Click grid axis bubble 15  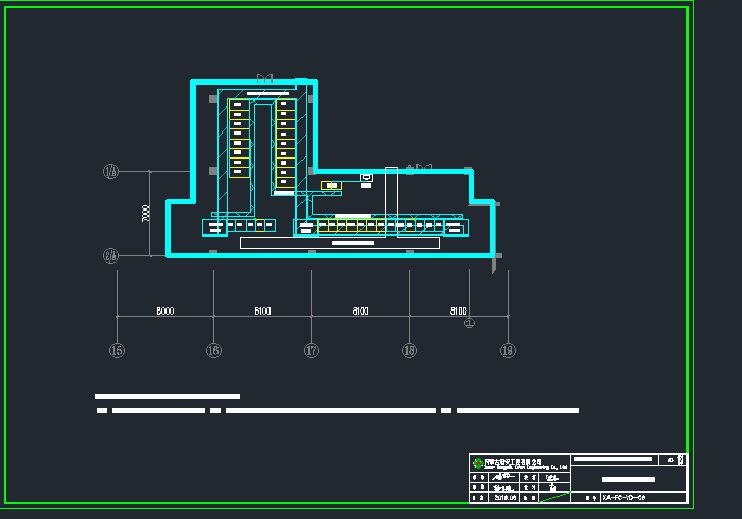(117, 350)
